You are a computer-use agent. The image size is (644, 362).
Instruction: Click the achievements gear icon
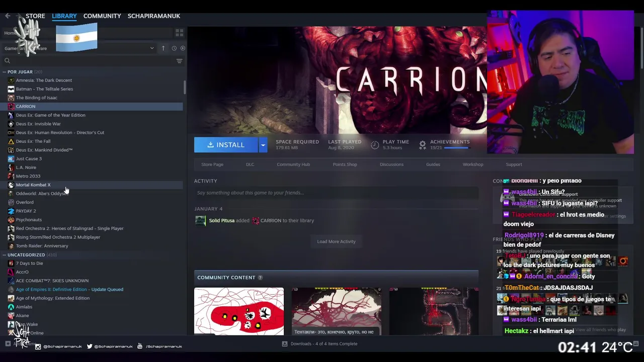[x=423, y=145]
